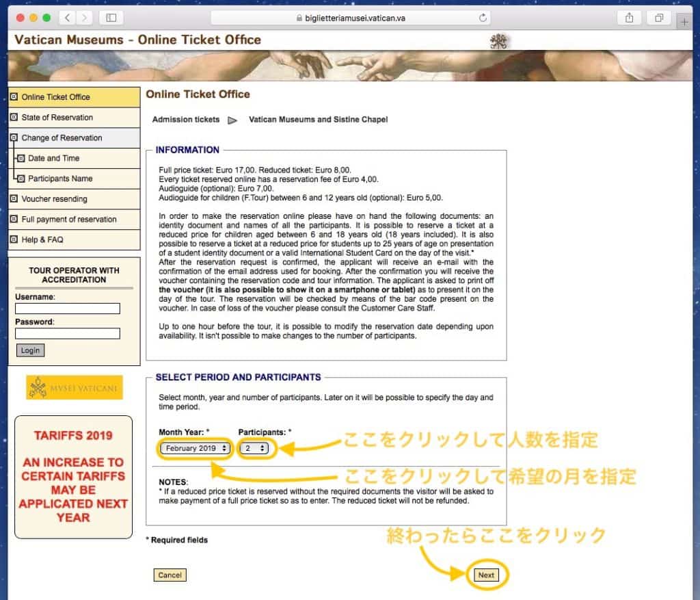Click the Vatican Museums Online Ticket Office title
The image size is (700, 600).
click(137, 40)
